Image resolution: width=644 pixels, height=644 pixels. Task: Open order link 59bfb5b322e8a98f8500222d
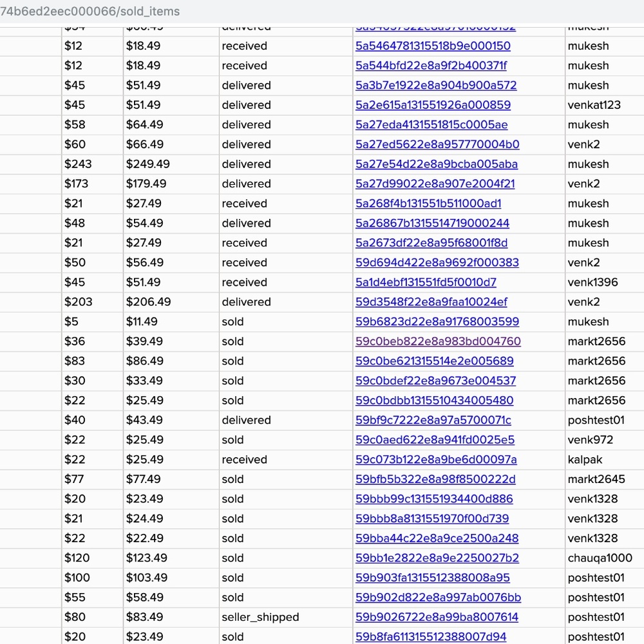[x=435, y=480]
